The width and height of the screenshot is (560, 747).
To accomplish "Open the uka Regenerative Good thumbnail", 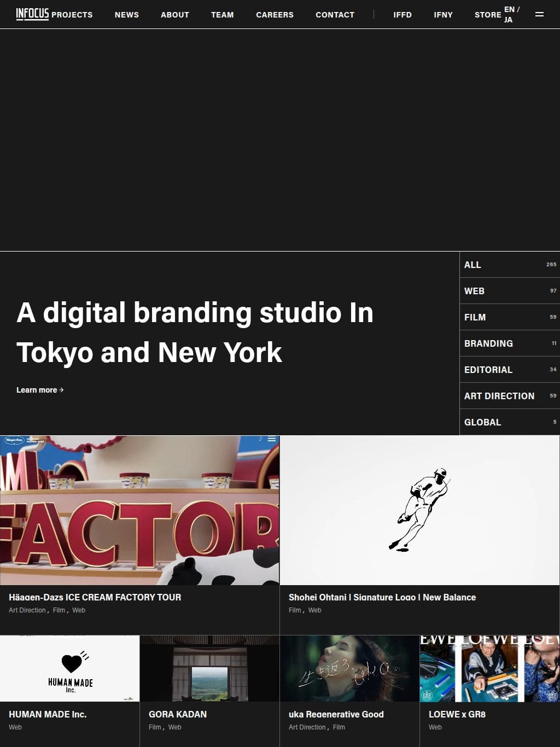I will pos(349,668).
